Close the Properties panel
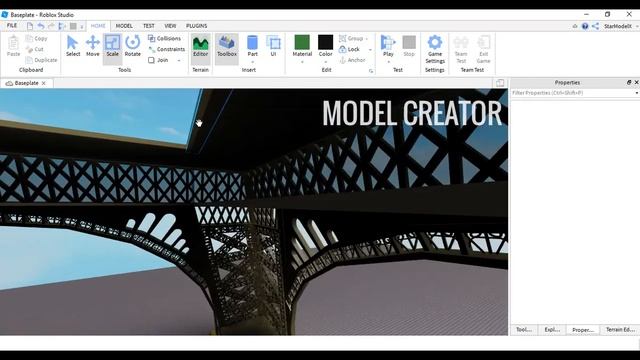 tap(636, 82)
